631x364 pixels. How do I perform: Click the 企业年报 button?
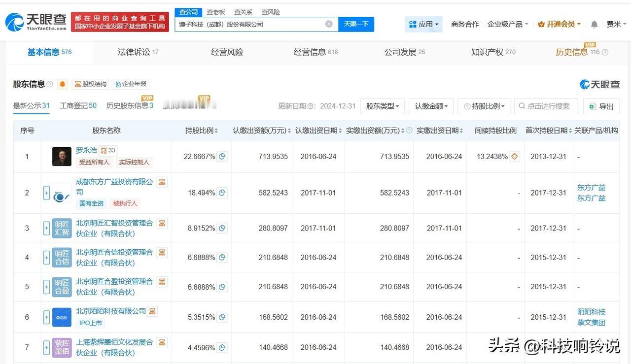click(131, 84)
